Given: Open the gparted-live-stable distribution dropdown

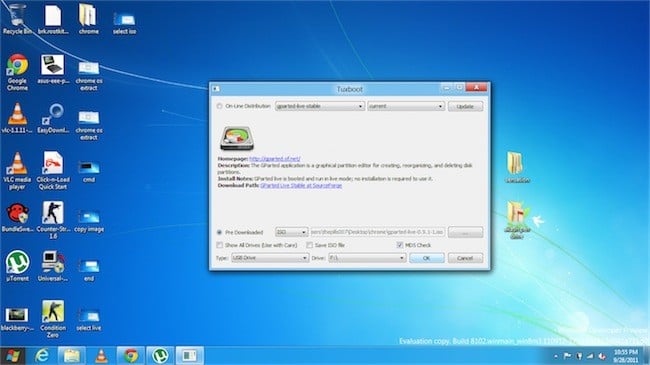Looking at the screenshot, I should 320,106.
